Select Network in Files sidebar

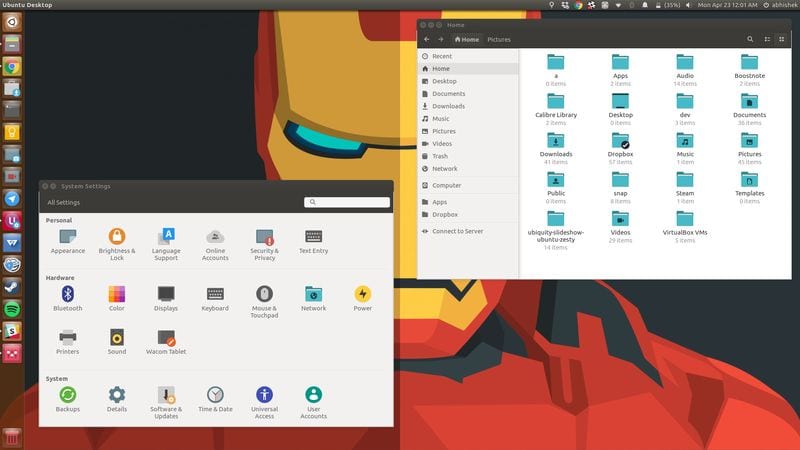click(468, 169)
